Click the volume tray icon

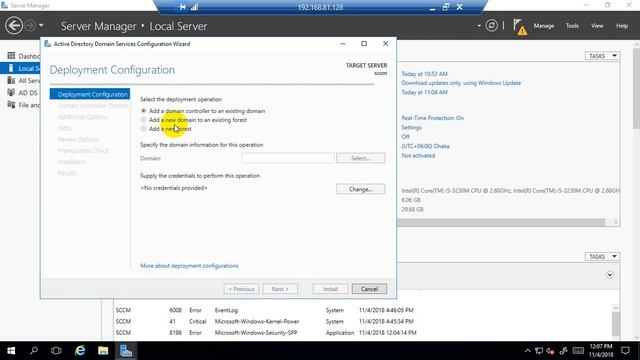(551, 351)
